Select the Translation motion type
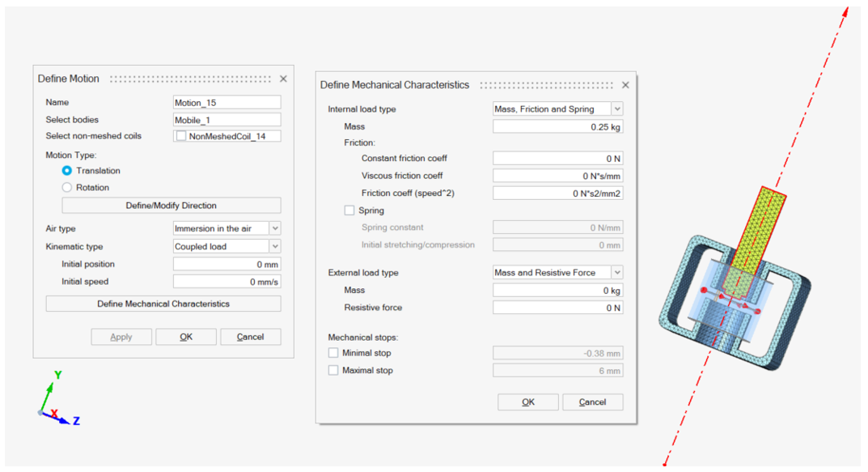 pos(67,171)
